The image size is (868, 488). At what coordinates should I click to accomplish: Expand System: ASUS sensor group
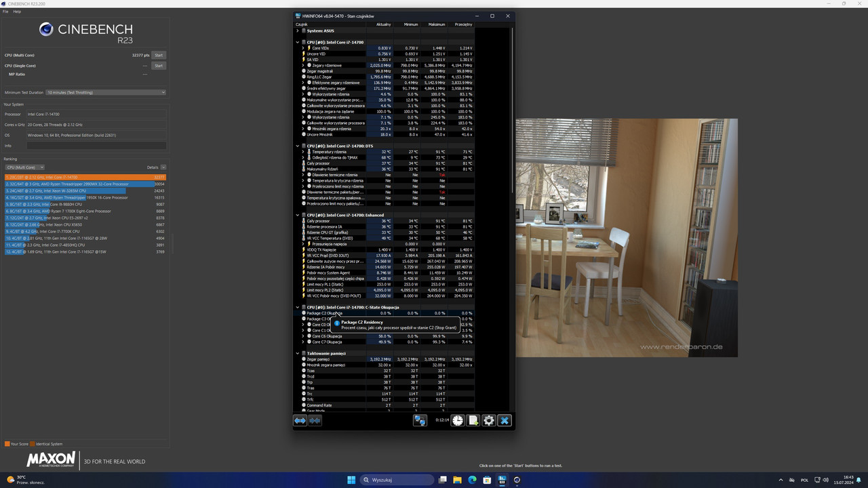click(297, 30)
